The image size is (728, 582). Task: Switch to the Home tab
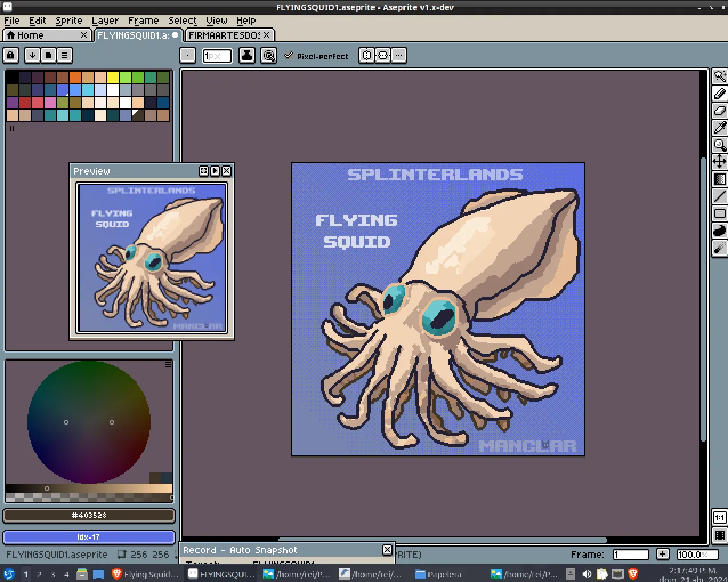point(47,35)
